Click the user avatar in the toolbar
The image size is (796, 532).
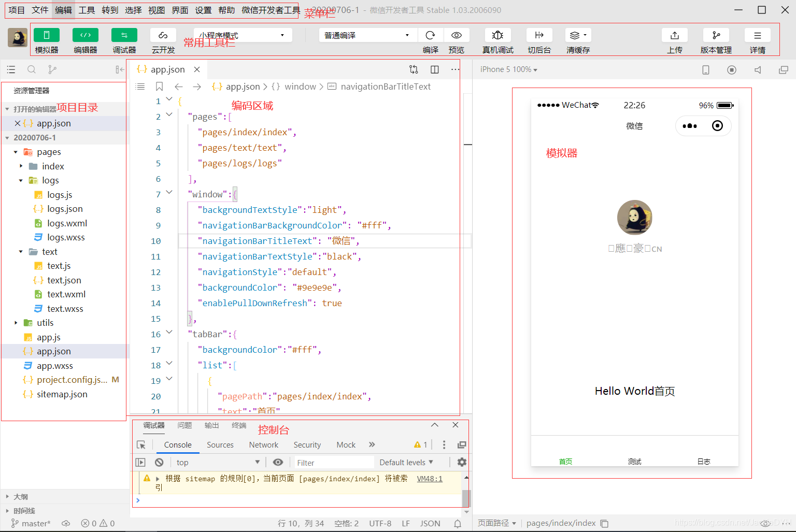coord(18,38)
